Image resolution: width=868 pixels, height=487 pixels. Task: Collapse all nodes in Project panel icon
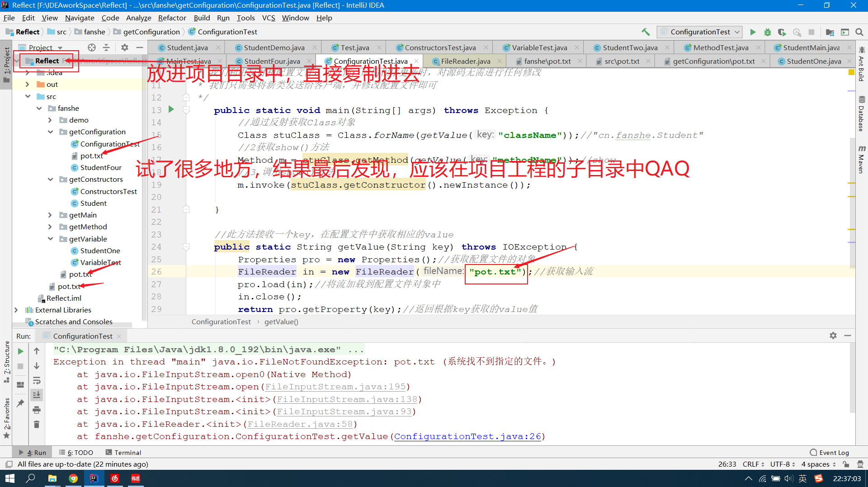pos(107,47)
